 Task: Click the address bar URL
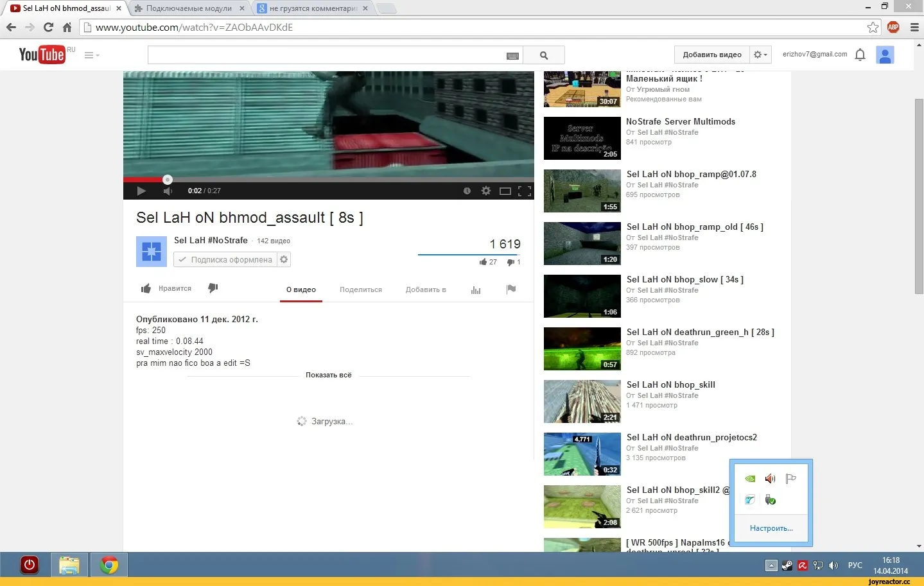coord(194,27)
